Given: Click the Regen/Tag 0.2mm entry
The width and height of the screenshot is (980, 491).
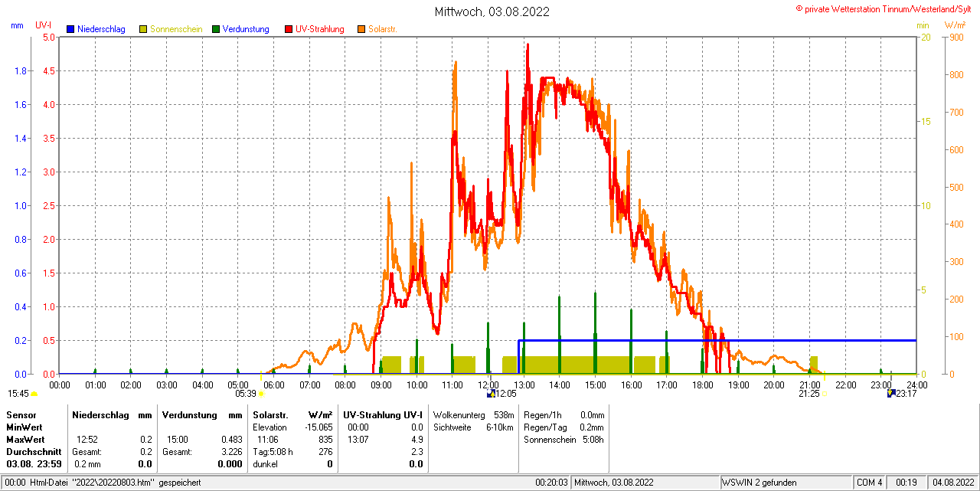Looking at the screenshot, I should 564,427.
